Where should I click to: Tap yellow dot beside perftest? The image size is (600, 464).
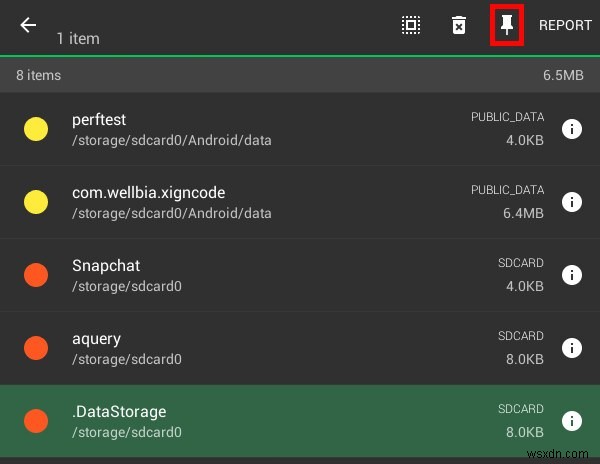tap(36, 129)
